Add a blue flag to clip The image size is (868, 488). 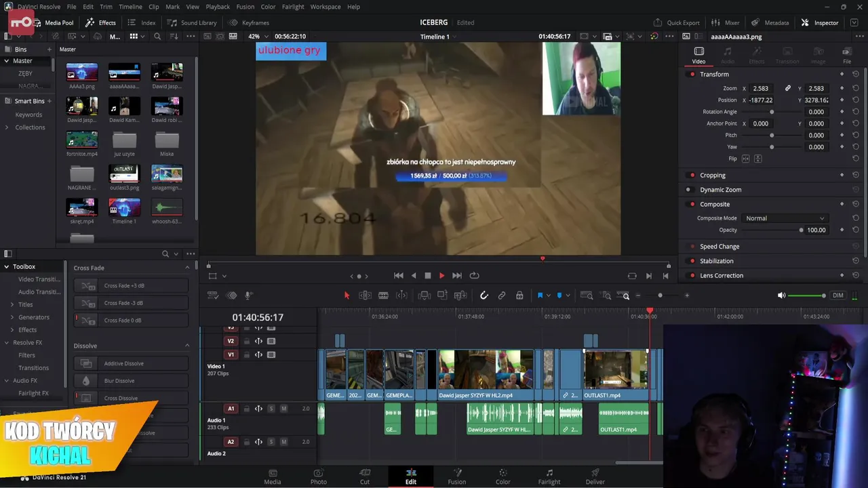coord(540,296)
